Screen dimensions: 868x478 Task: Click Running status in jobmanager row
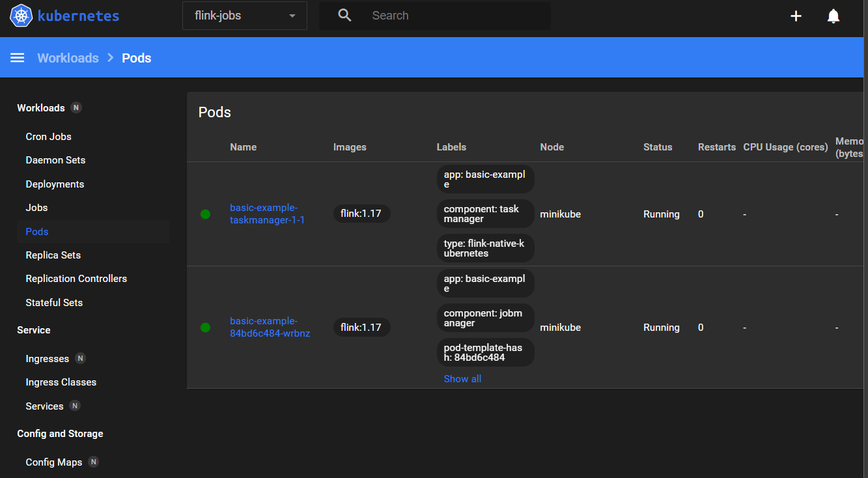[x=662, y=328]
